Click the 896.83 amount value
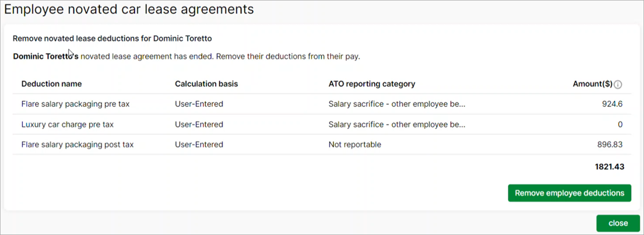This screenshot has width=644, height=235. click(x=610, y=145)
